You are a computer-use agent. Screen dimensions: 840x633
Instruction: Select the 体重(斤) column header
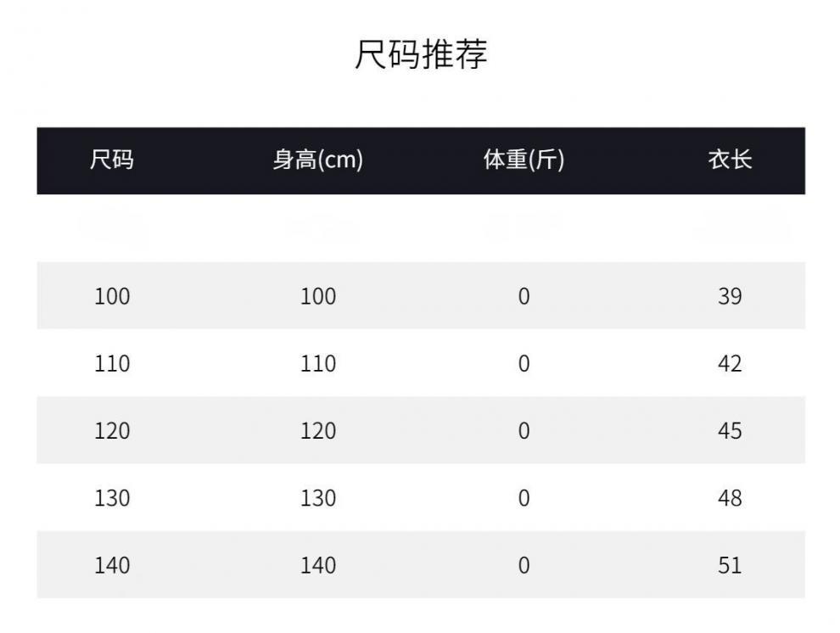click(x=524, y=160)
